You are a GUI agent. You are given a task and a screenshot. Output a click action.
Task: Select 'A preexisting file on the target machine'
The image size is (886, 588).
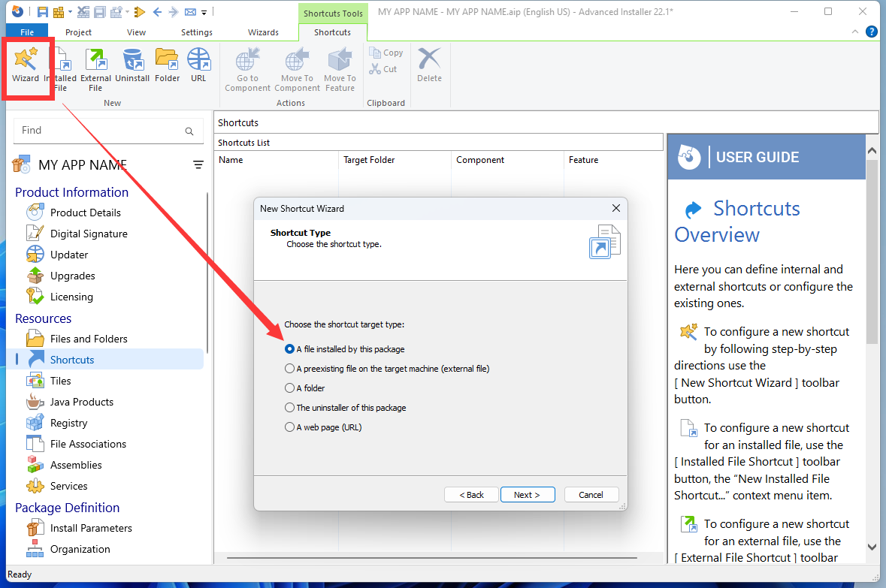290,369
